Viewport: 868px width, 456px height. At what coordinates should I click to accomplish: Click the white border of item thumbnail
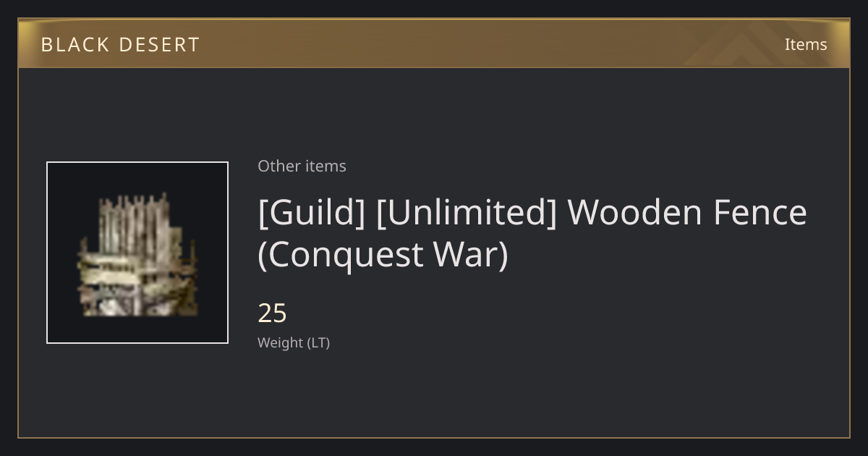pos(137,162)
